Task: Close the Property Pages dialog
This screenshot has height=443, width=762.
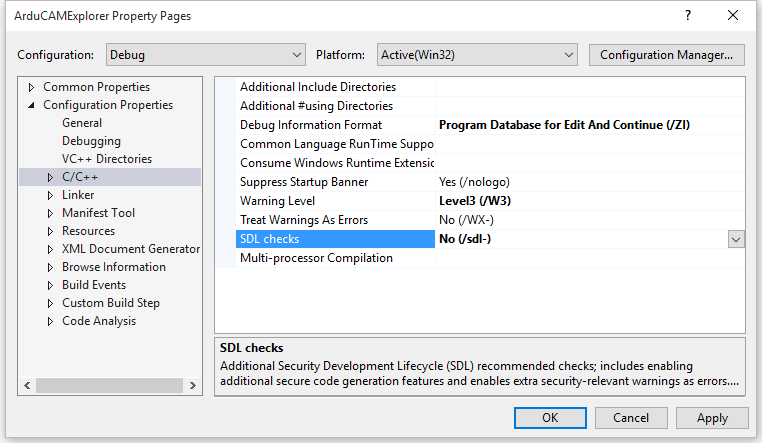Action: [733, 16]
